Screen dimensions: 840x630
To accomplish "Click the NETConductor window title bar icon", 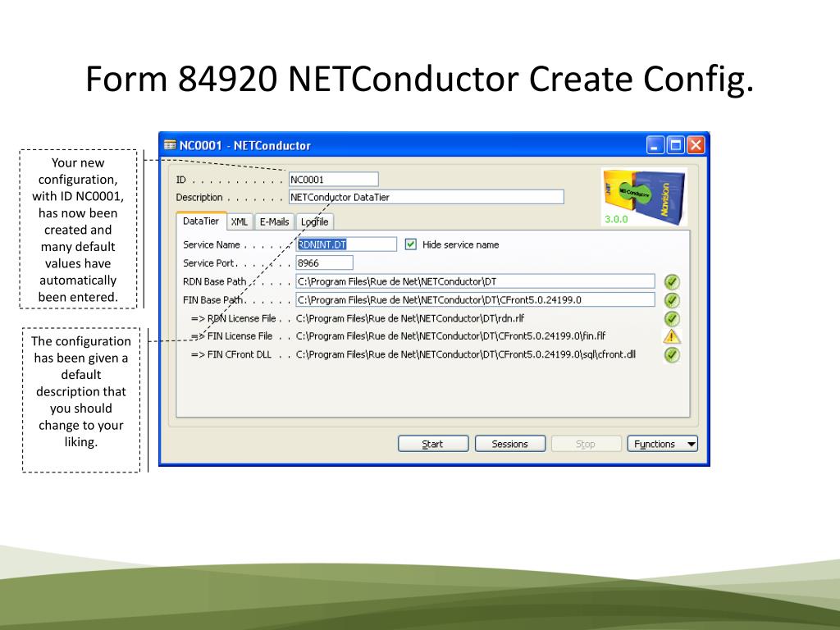I will pos(170,145).
